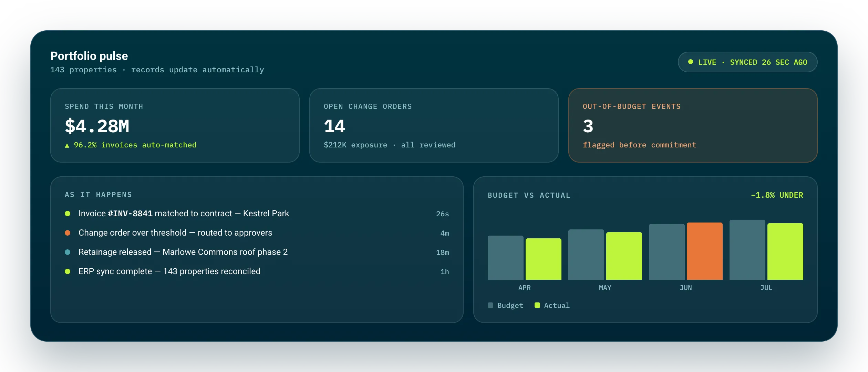Click the 18m timestamp
This screenshot has width=868, height=372.
click(443, 252)
